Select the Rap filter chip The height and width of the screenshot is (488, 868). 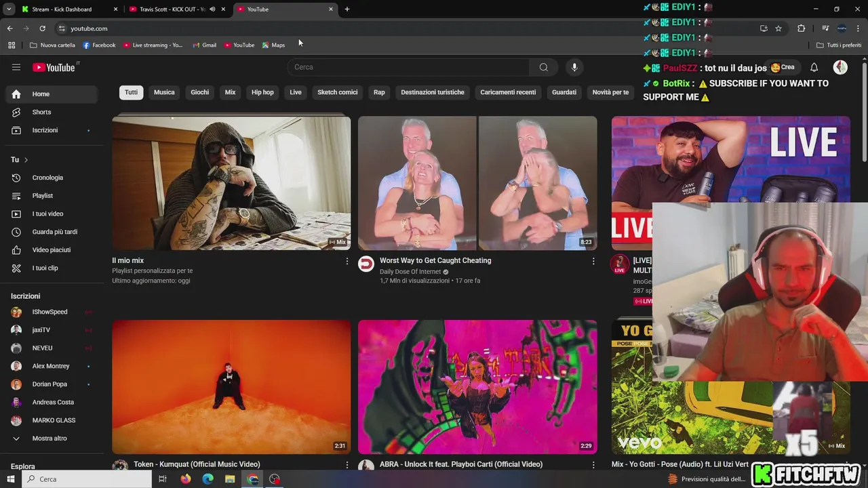click(379, 92)
